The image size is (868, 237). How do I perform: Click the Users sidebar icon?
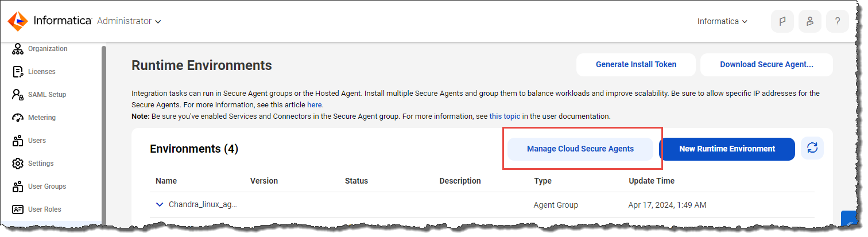[18, 141]
